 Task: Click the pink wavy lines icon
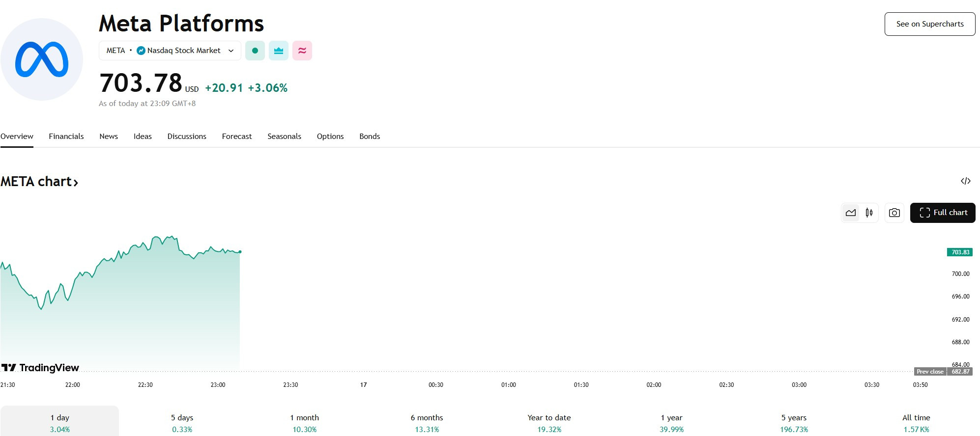click(302, 51)
